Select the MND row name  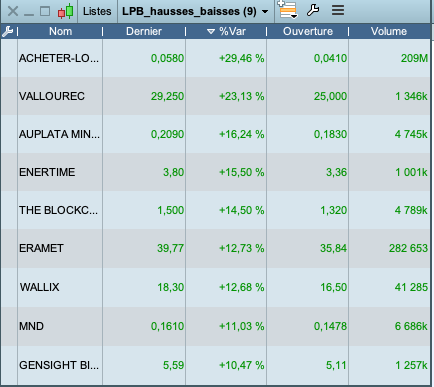coord(31,326)
